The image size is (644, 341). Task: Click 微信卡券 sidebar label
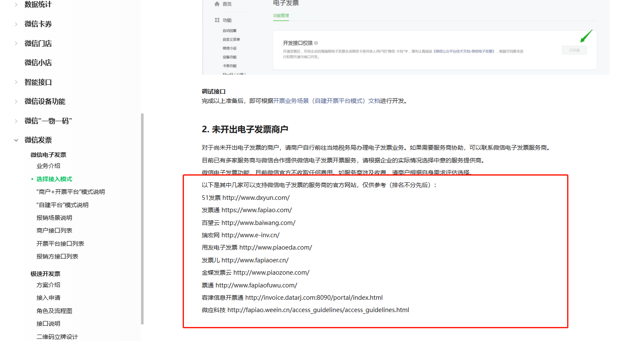pos(38,24)
